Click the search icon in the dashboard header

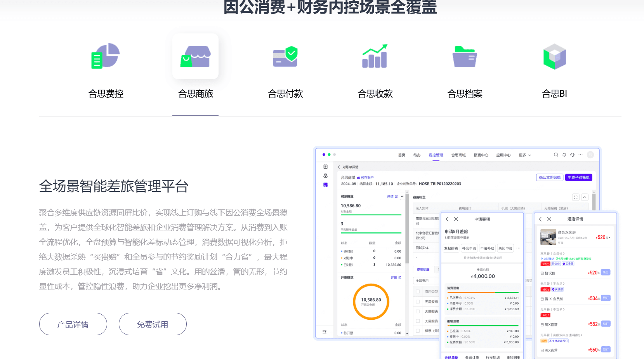click(x=556, y=155)
